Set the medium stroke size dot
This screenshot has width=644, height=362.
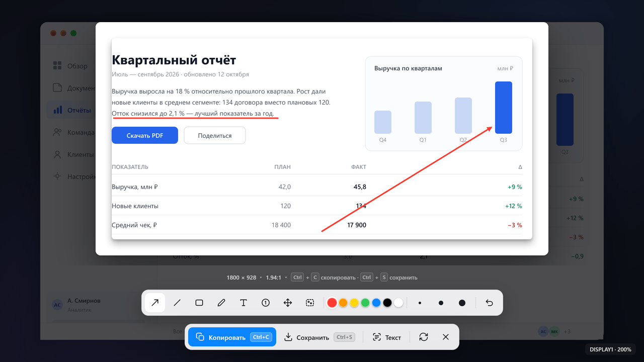[x=441, y=303]
